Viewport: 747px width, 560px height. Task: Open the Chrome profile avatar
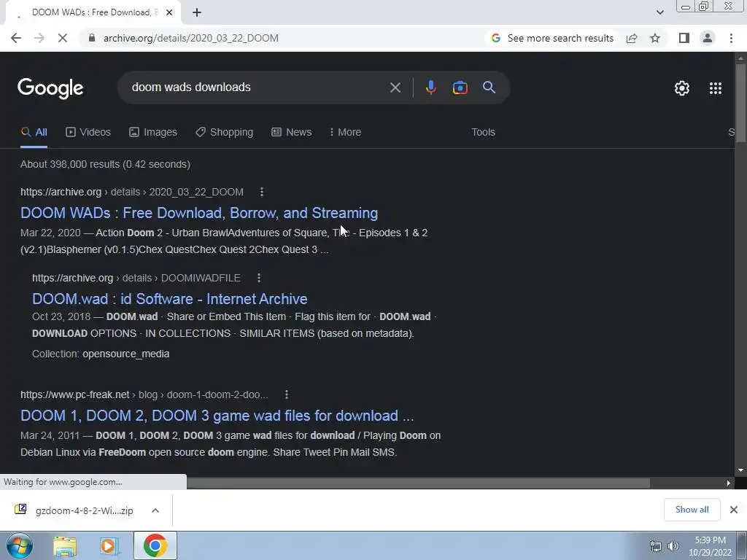coord(708,38)
